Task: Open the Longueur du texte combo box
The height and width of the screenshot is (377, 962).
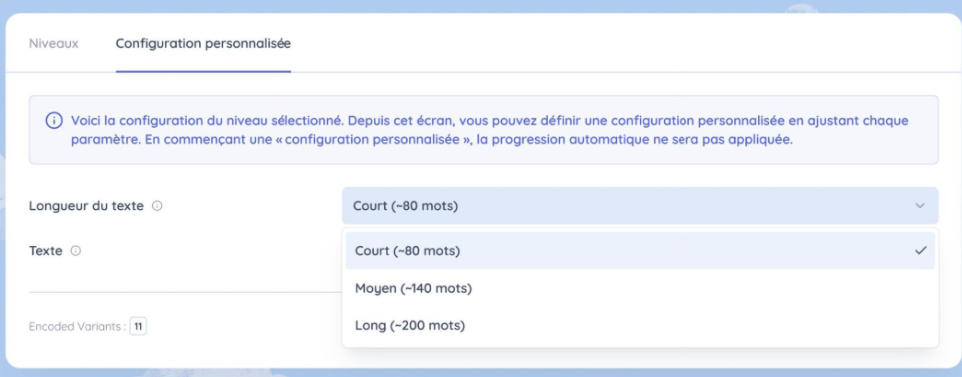Action: click(640, 206)
